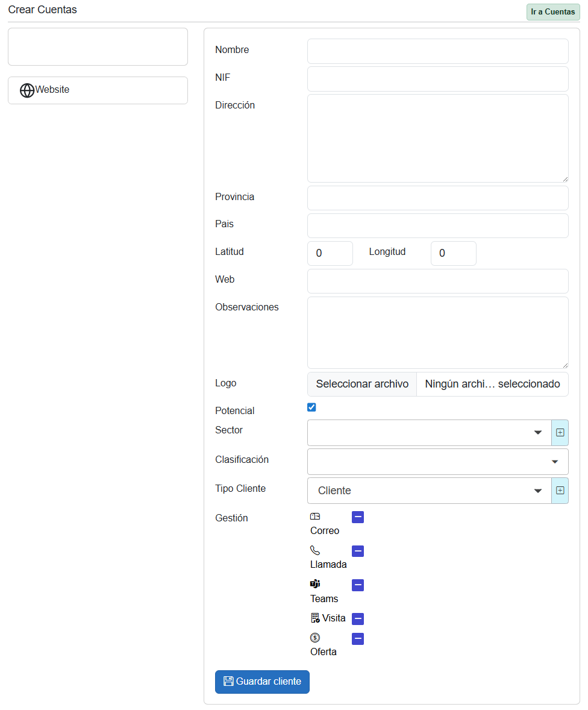588x710 pixels.
Task: Open the Sector dropdown
Action: pos(429,433)
